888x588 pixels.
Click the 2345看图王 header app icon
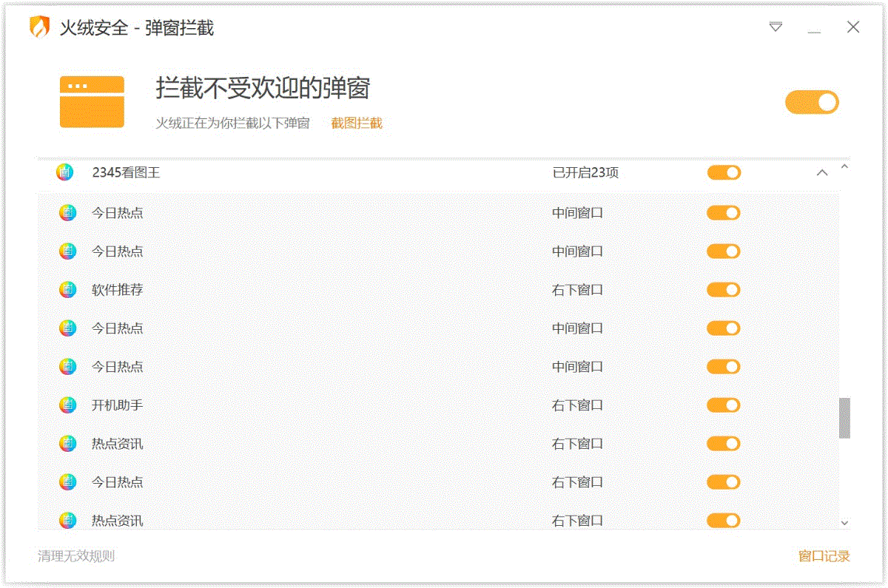point(65,172)
